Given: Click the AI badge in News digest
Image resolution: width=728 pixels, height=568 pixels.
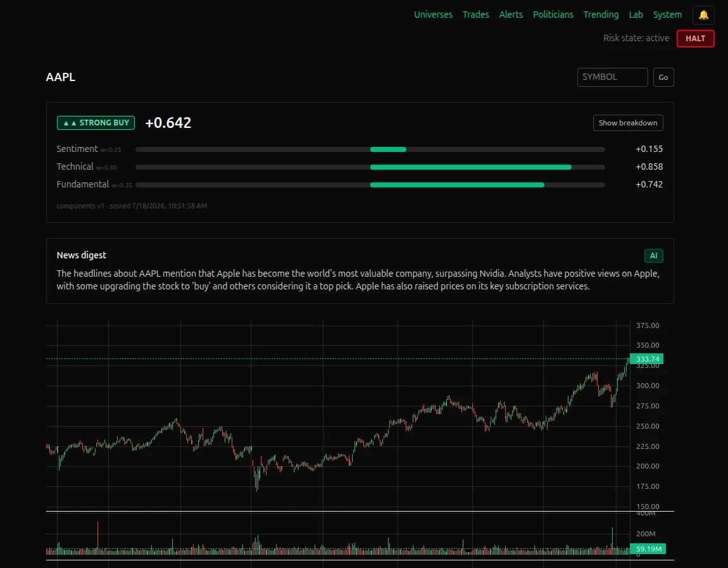Looking at the screenshot, I should coord(653,256).
